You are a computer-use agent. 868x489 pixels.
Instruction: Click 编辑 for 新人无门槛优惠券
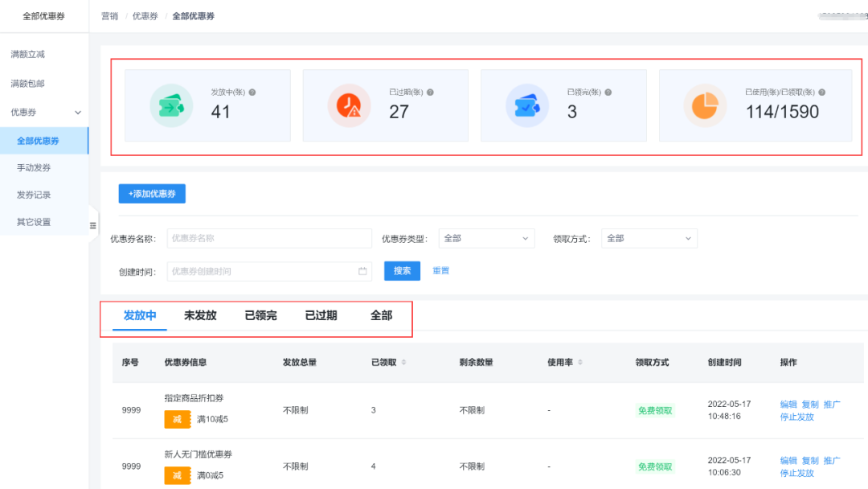[788, 461]
